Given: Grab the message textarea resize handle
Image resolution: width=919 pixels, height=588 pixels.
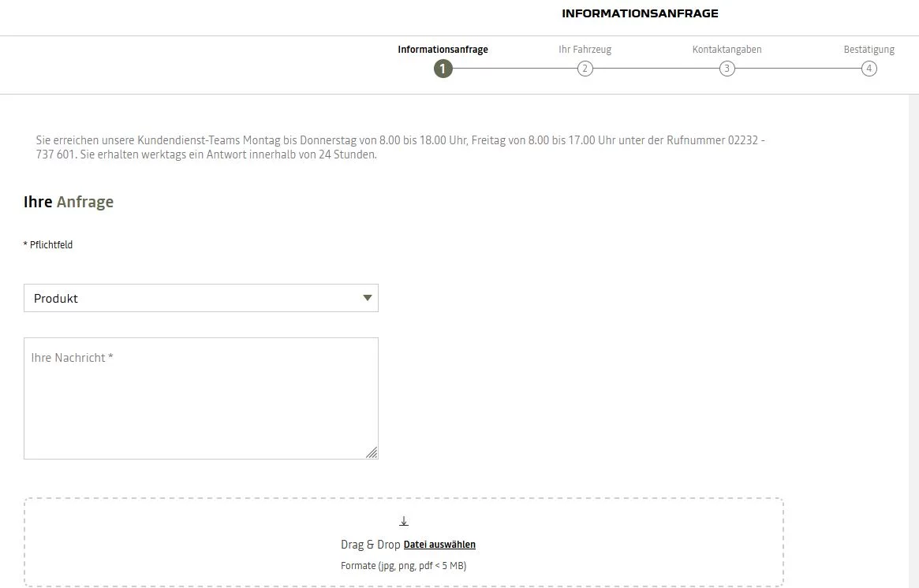Looking at the screenshot, I should [x=372, y=452].
